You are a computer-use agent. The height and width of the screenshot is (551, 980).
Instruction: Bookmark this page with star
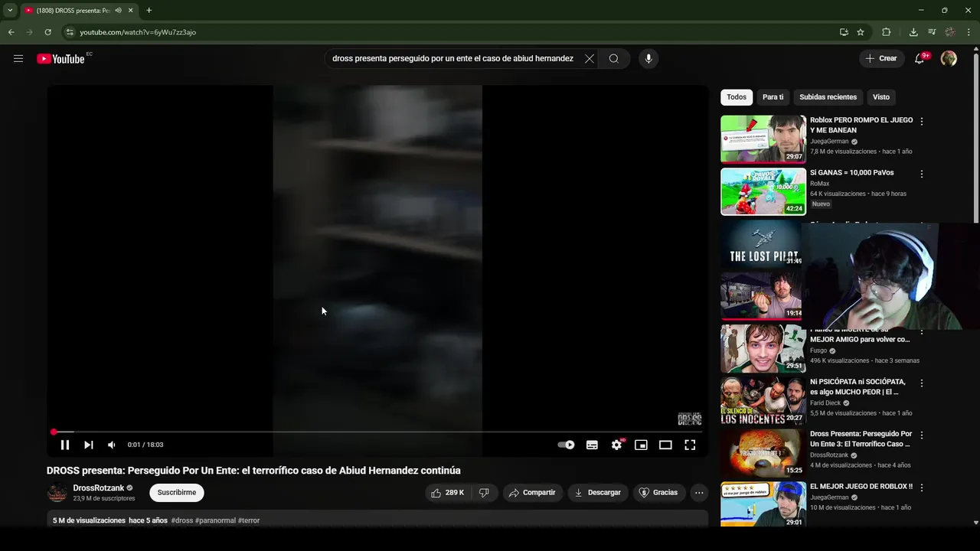861,32
